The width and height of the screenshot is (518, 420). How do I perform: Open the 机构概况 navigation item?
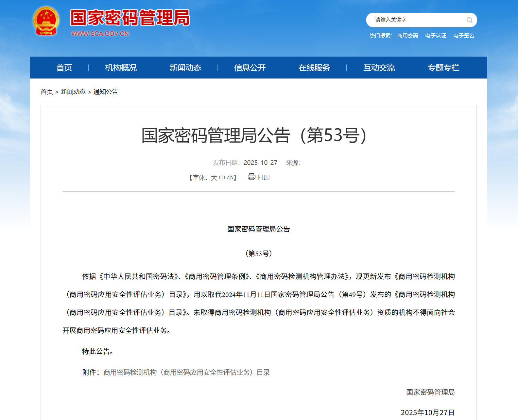121,68
